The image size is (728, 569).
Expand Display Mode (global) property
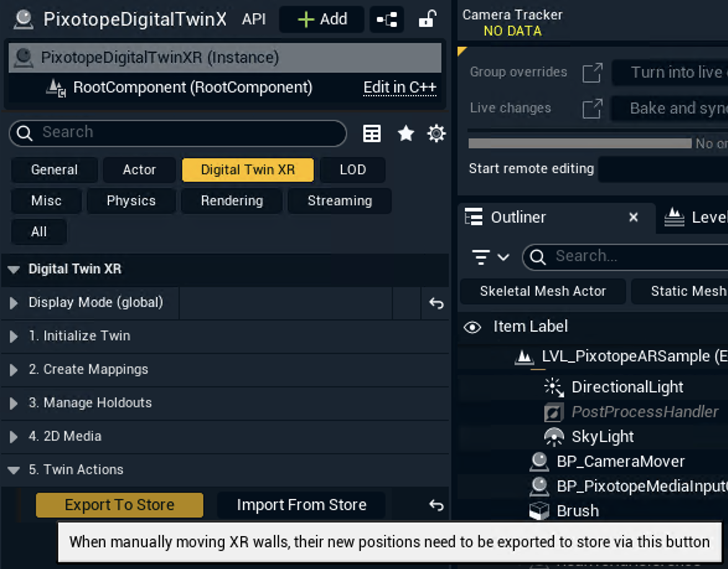pyautogui.click(x=14, y=303)
